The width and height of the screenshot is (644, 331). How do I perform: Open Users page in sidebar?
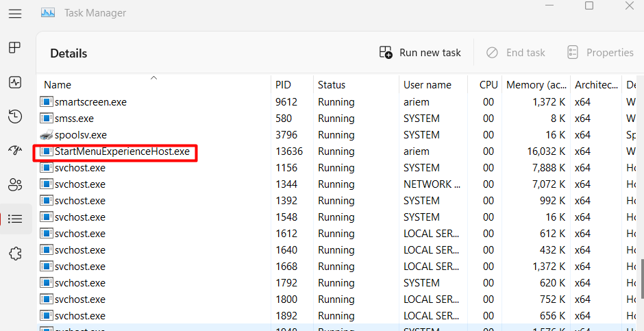15,185
